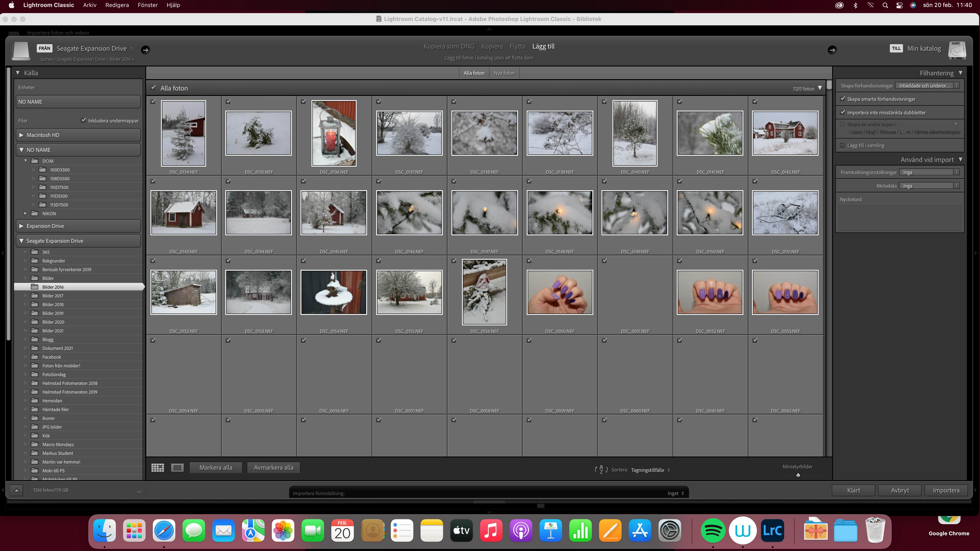Click the A-Z sort direction icon
The width and height of the screenshot is (980, 551).
coord(601,470)
